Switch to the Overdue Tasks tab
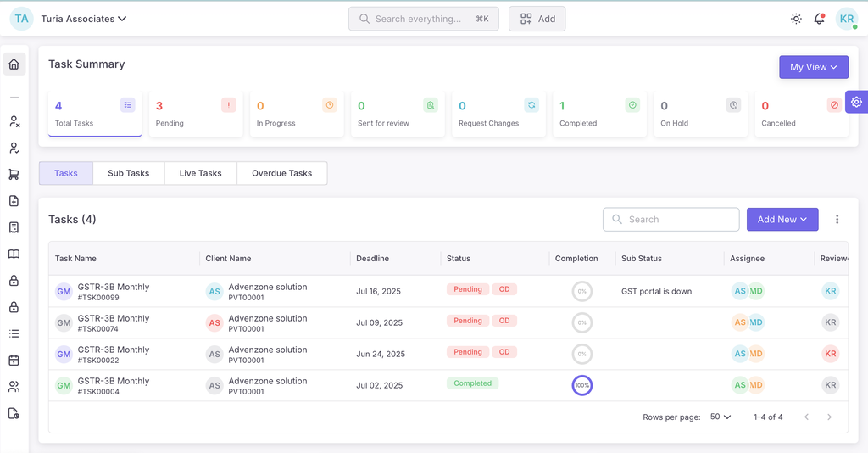The width and height of the screenshot is (868, 453). pyautogui.click(x=281, y=173)
